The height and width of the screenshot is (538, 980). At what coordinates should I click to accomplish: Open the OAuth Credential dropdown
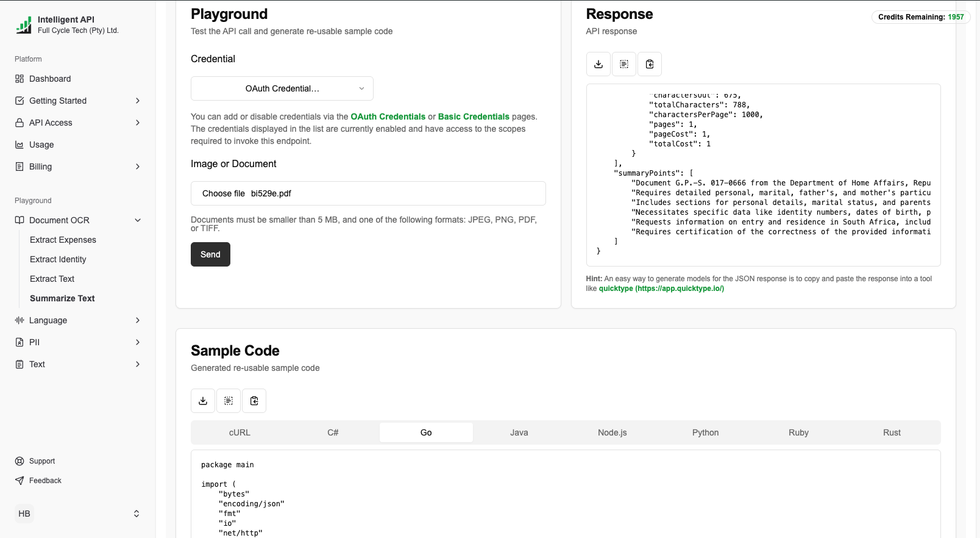[282, 88]
